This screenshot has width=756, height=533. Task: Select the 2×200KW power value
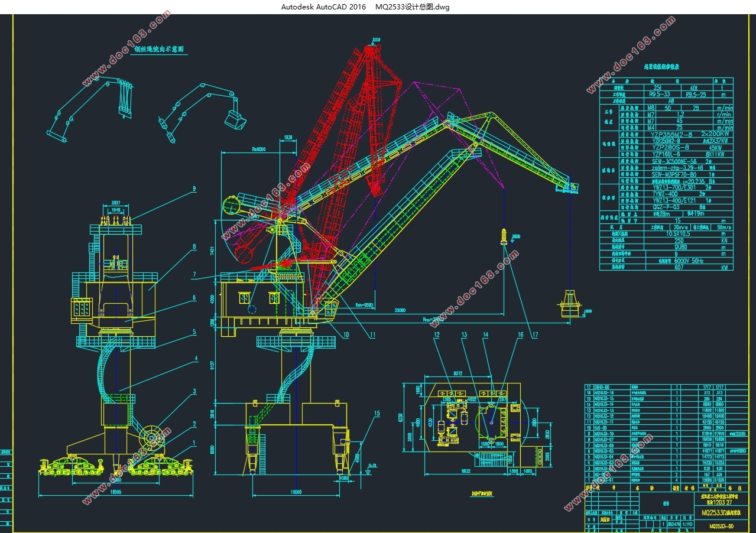(x=715, y=134)
